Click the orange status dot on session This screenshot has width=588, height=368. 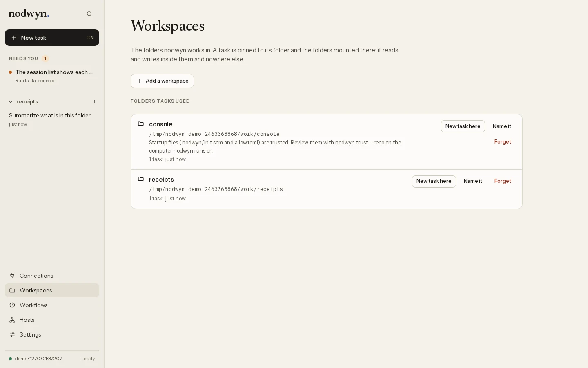pos(10,72)
